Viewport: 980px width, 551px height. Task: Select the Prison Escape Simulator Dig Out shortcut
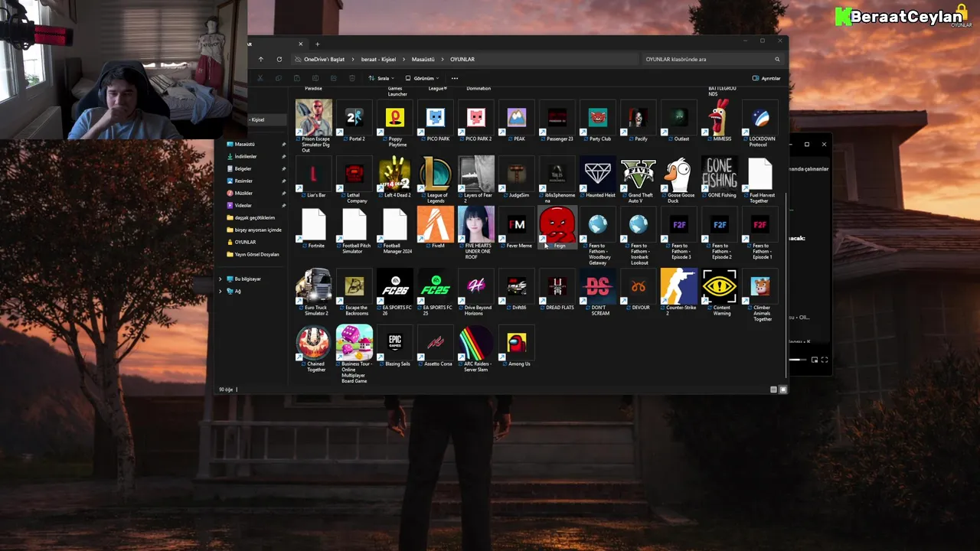pyautogui.click(x=314, y=126)
